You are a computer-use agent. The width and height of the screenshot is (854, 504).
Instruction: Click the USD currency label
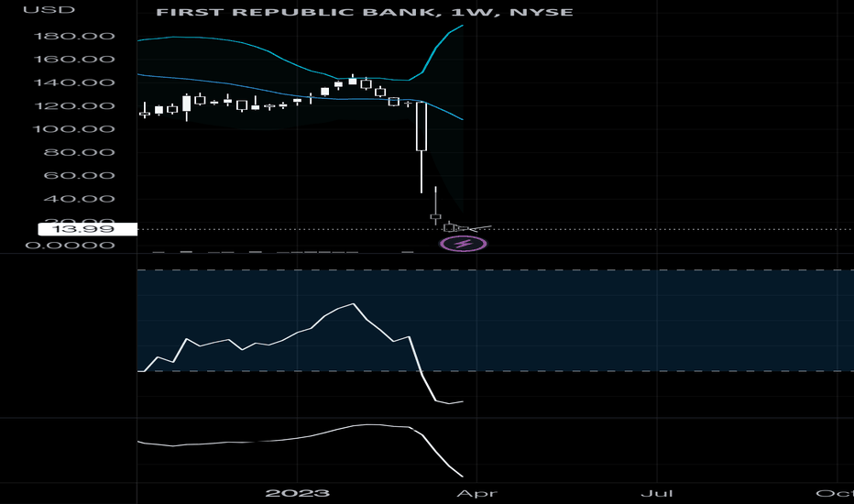[49, 10]
